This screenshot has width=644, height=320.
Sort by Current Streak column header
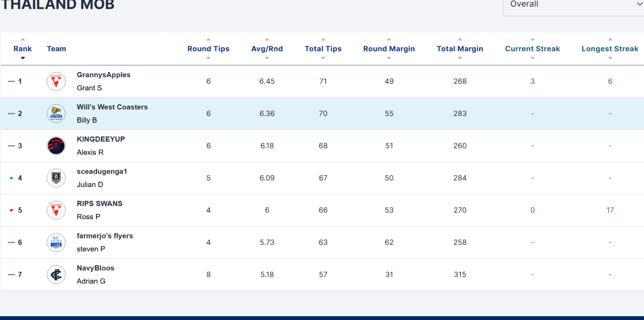tap(532, 49)
